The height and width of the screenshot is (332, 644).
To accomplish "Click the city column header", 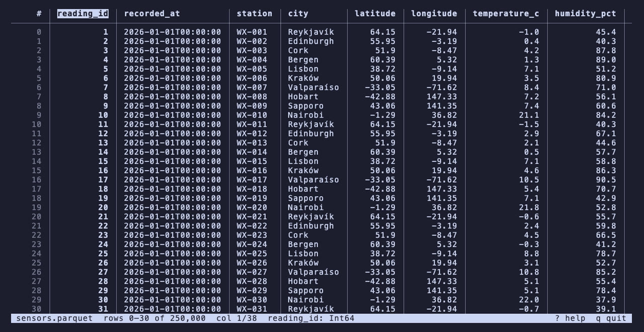I will coord(298,14).
